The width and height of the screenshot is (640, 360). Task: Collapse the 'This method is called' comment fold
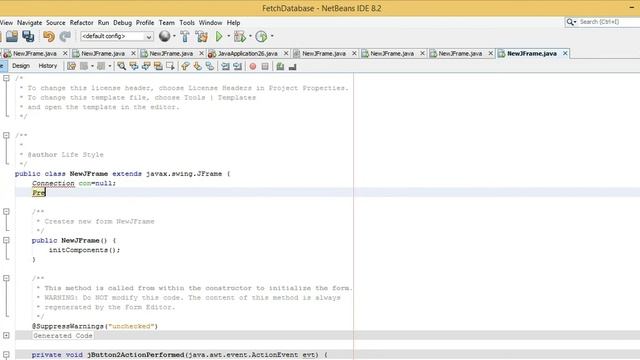[x=6, y=278]
